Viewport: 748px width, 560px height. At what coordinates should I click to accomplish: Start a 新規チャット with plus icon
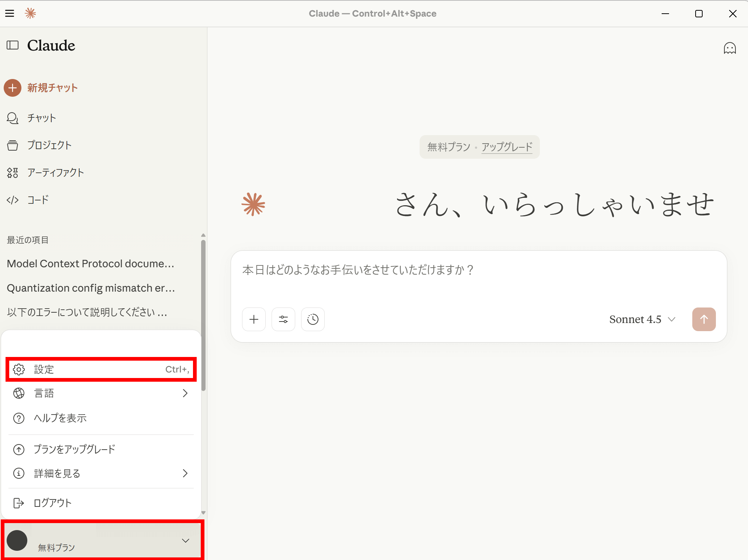click(x=13, y=88)
